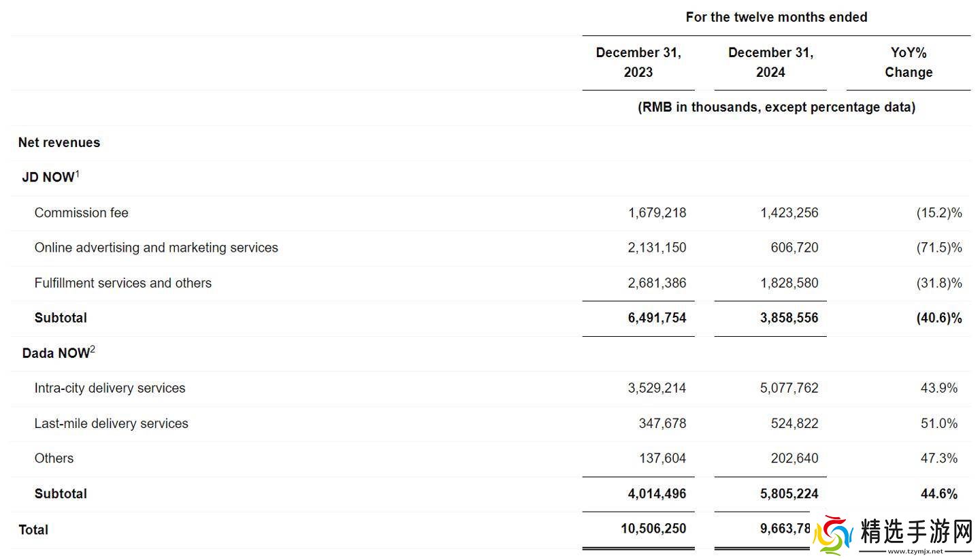Viewport: 980px width, 560px height.
Task: Select the Fulfillment services and others label
Action: point(122,283)
